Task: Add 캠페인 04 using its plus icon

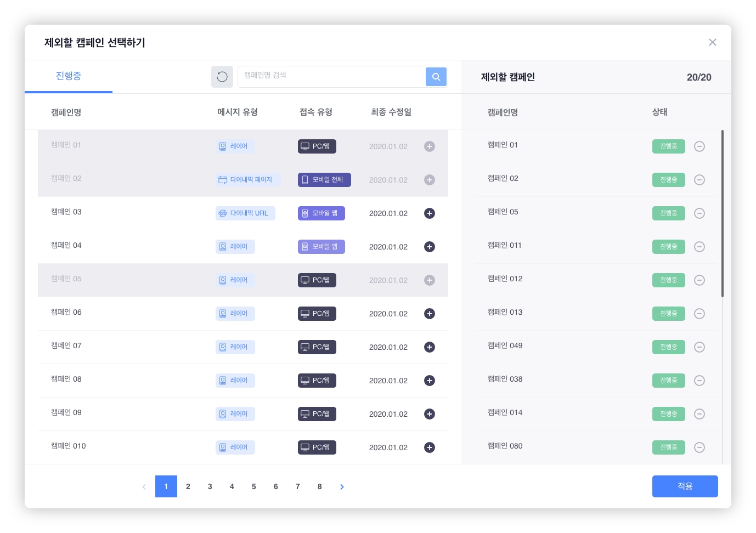Action: [430, 247]
